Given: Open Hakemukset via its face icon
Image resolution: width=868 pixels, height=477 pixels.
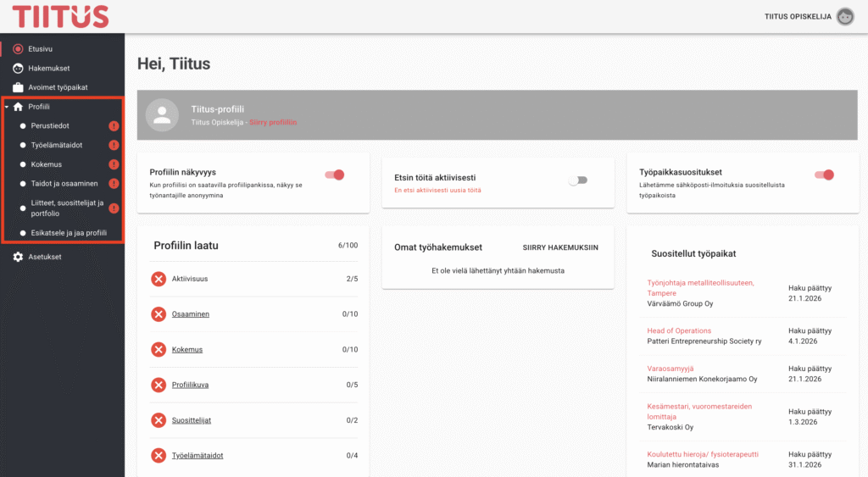Looking at the screenshot, I should point(18,68).
